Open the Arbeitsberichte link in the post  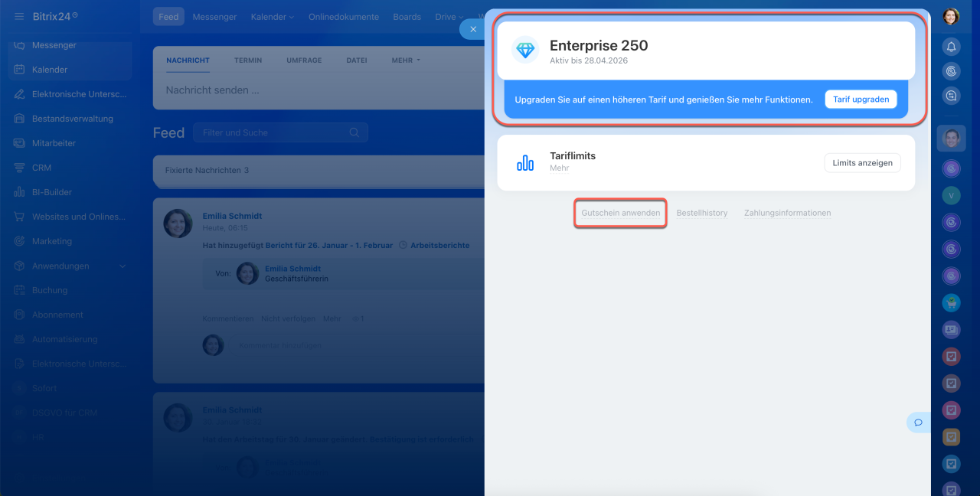[440, 245]
